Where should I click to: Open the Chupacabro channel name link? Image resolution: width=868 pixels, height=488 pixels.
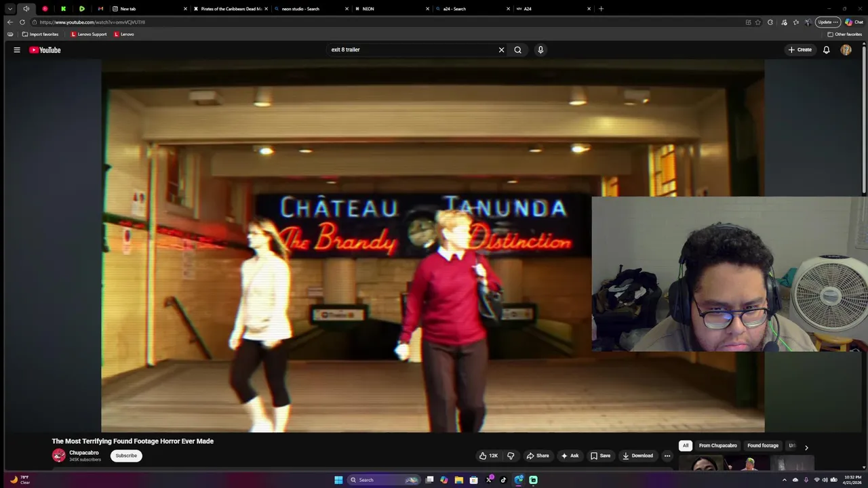[x=84, y=453]
